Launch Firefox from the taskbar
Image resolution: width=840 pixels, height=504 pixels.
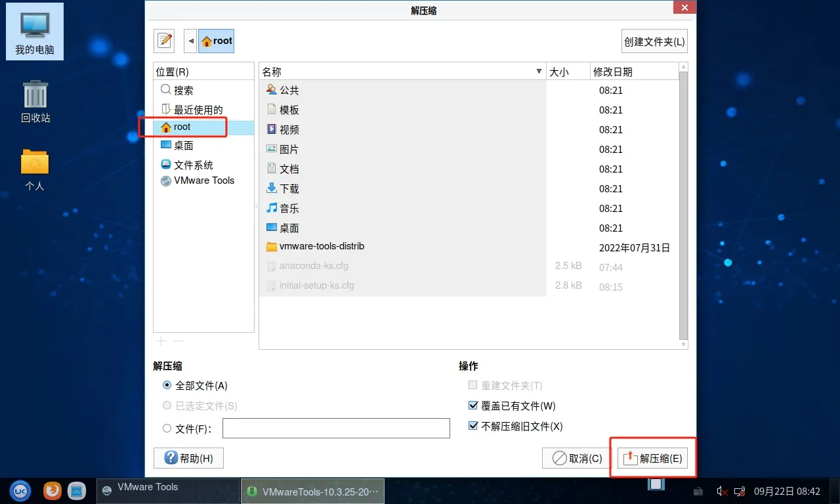[x=52, y=490]
